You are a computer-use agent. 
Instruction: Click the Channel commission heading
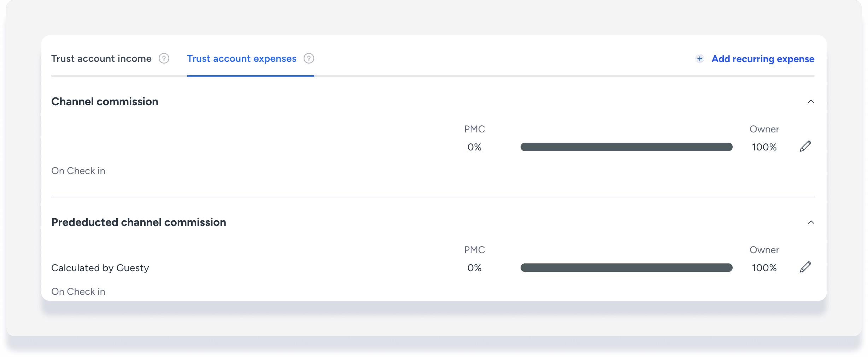[x=105, y=102]
